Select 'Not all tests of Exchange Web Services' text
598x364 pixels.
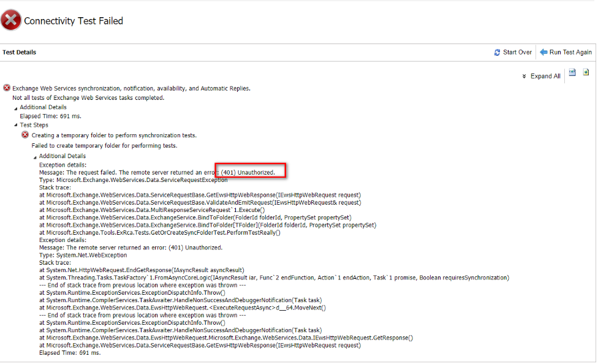click(x=88, y=97)
